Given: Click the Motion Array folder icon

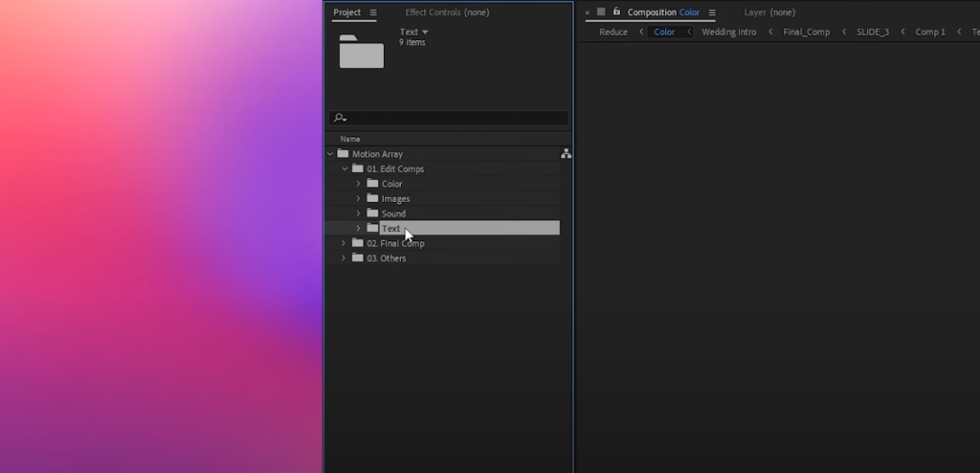Looking at the screenshot, I should (x=343, y=153).
